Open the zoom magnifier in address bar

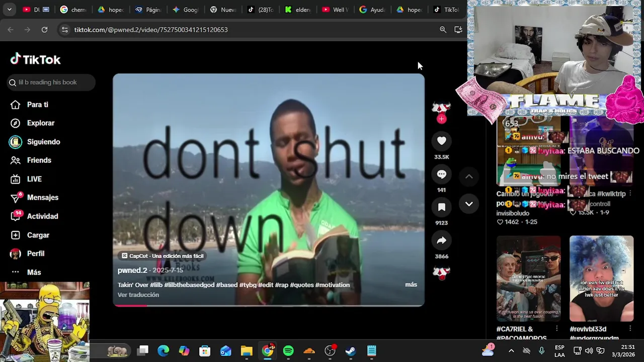(443, 30)
